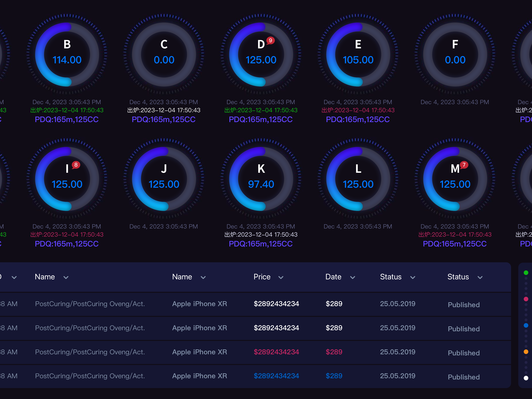
Task: Select the white dot in the side indicator strip
Action: (x=526, y=378)
